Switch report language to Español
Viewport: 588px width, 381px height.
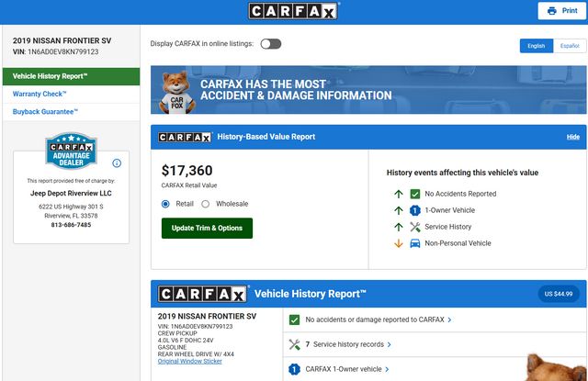(x=570, y=45)
